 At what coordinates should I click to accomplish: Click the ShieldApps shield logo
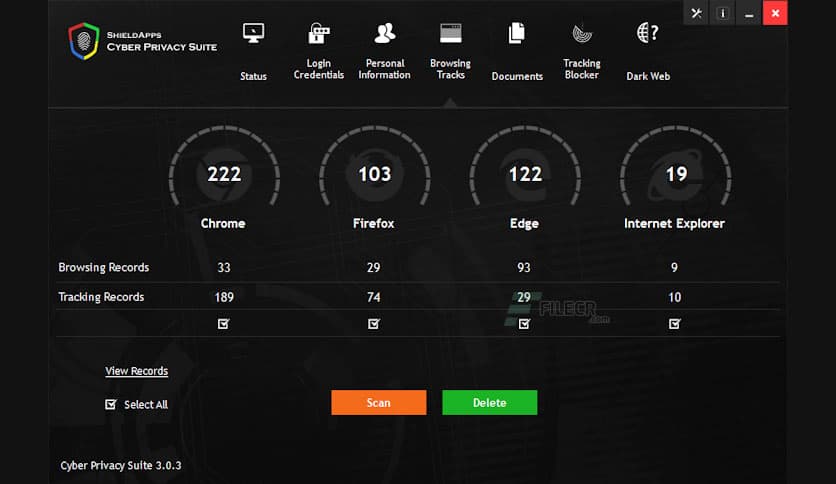point(84,41)
